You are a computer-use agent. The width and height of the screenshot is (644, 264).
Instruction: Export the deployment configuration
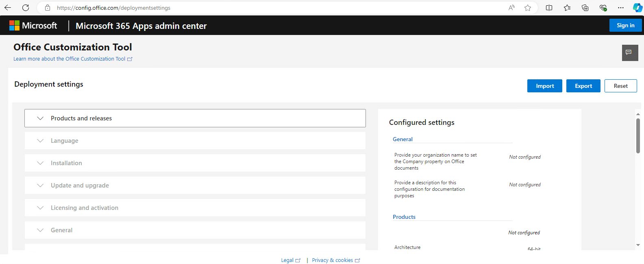583,86
